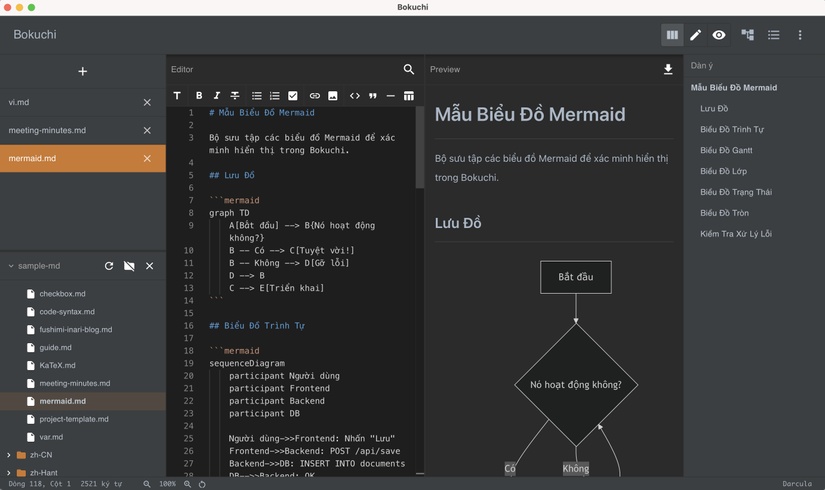
Task: Jump to Biểu Đồ Trạng Thái in outline
Action: tap(736, 192)
